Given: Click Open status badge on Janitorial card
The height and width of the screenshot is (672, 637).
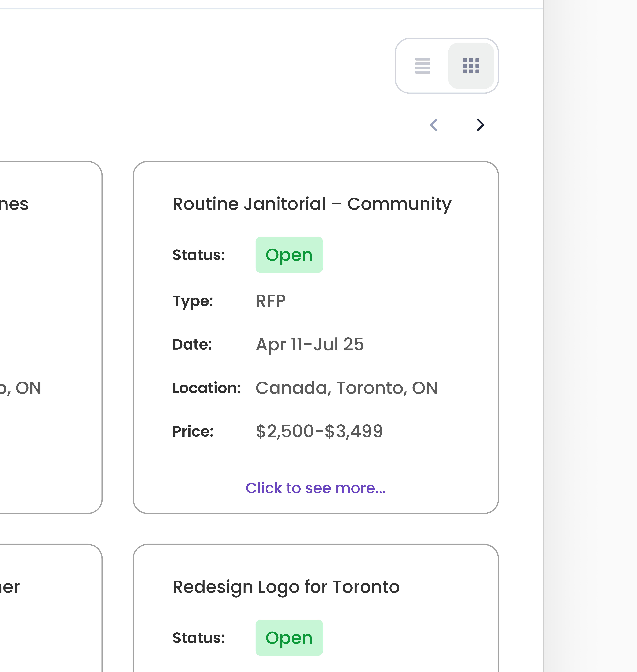Looking at the screenshot, I should coord(289,255).
